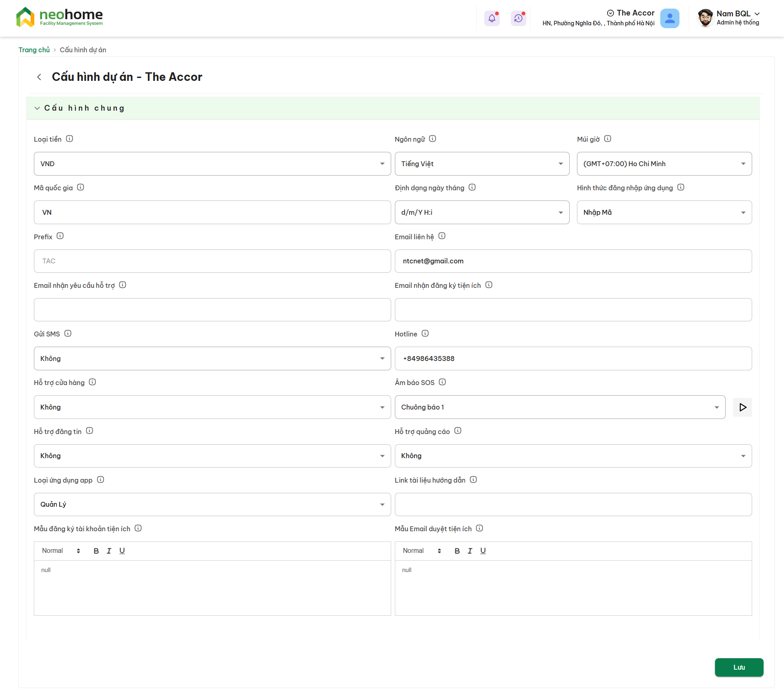Click info icon next to Hotline label
This screenshot has height=697, width=784.
pyautogui.click(x=425, y=334)
